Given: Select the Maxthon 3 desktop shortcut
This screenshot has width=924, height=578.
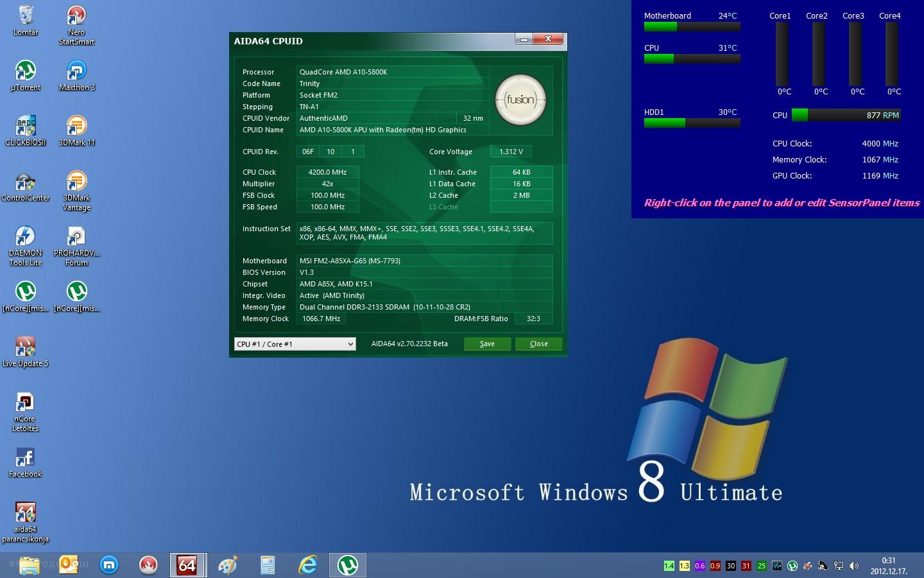Looking at the screenshot, I should [76, 76].
